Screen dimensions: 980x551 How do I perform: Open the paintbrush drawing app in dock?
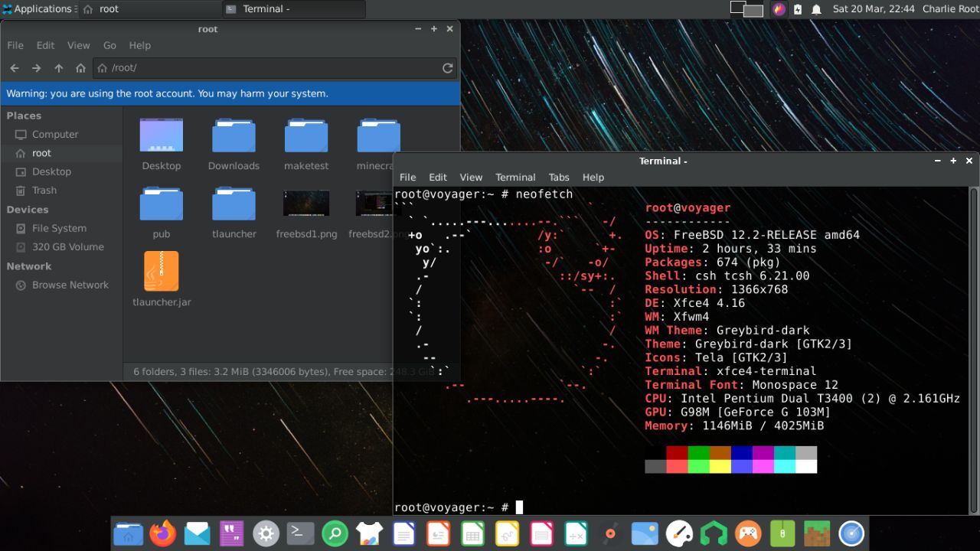pos(679,533)
